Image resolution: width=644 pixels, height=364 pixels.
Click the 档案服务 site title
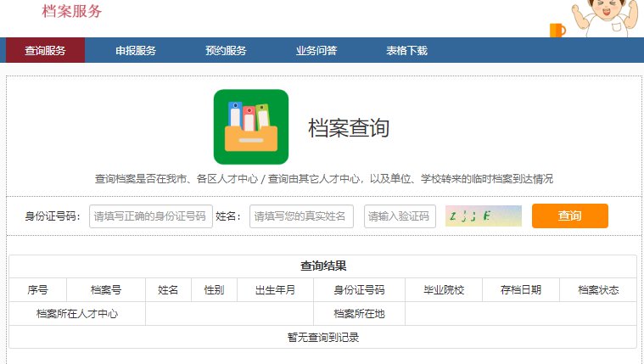click(x=72, y=11)
